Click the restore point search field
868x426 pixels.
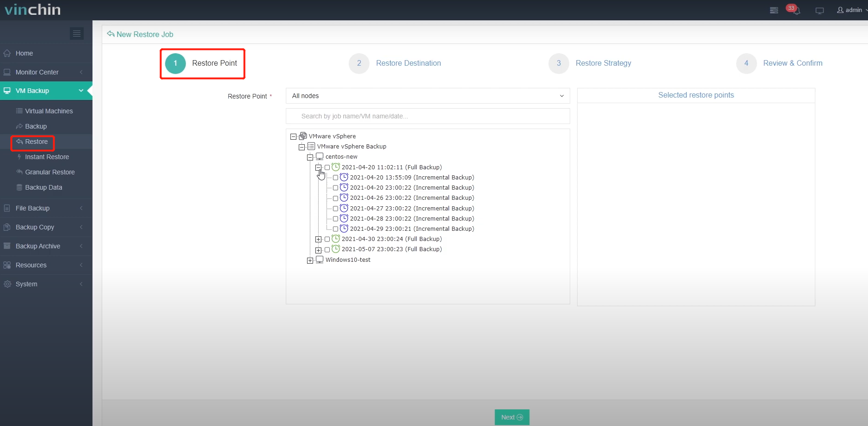tap(427, 116)
